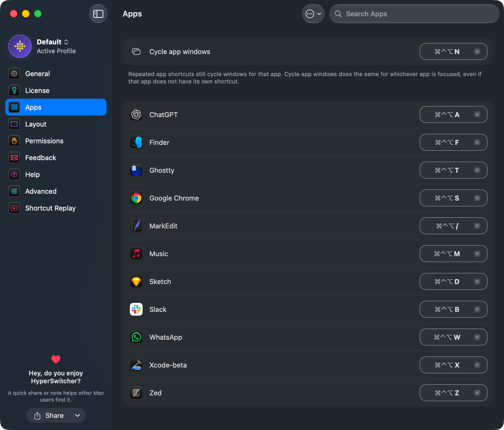
Task: Clear the Sketch shortcut
Action: coord(477,281)
